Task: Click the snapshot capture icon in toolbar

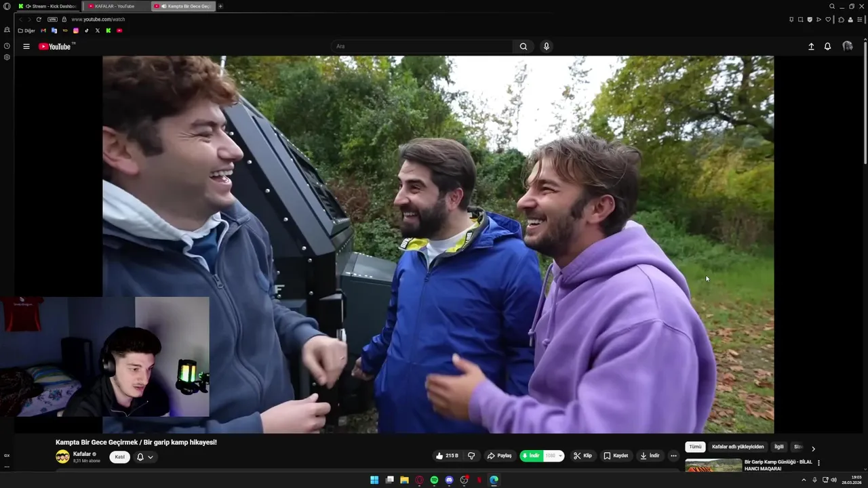Action: tap(800, 20)
